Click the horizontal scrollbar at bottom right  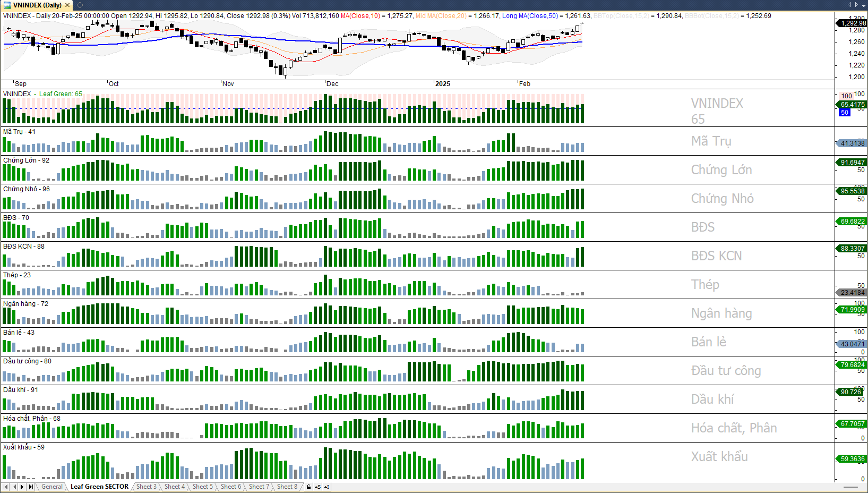pos(850,487)
